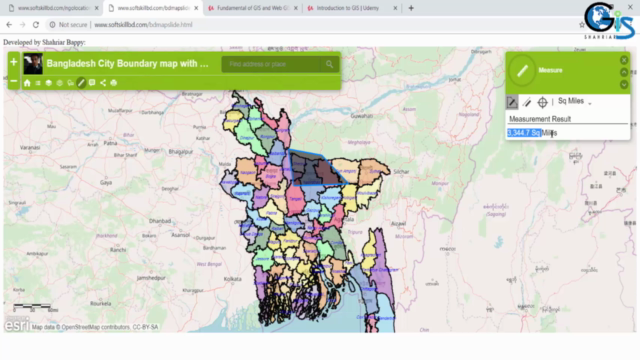The image size is (640, 360).
Task: Click the Patna label on map
Action: (x=110, y=143)
